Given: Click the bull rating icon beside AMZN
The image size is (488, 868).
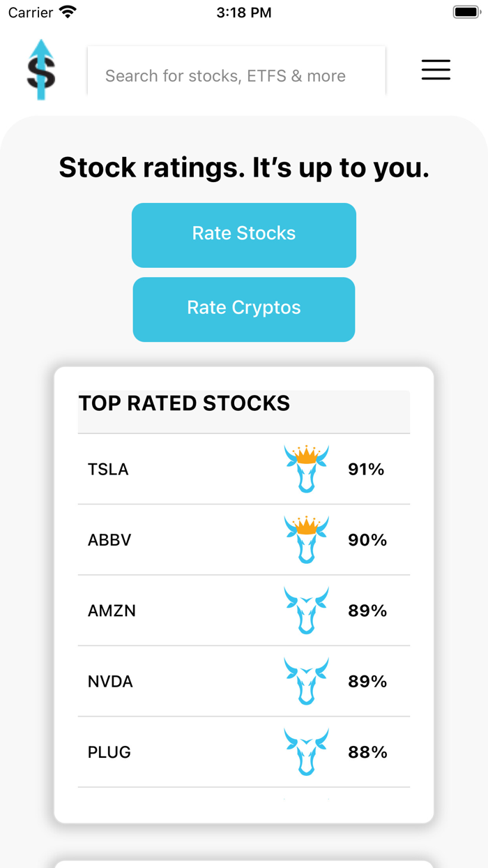Looking at the screenshot, I should point(306,611).
